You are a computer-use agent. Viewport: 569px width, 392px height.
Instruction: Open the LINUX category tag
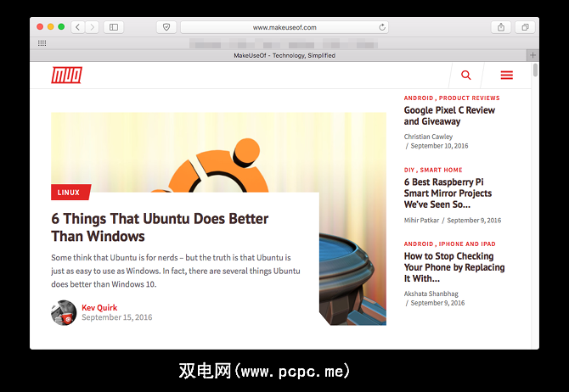[70, 193]
